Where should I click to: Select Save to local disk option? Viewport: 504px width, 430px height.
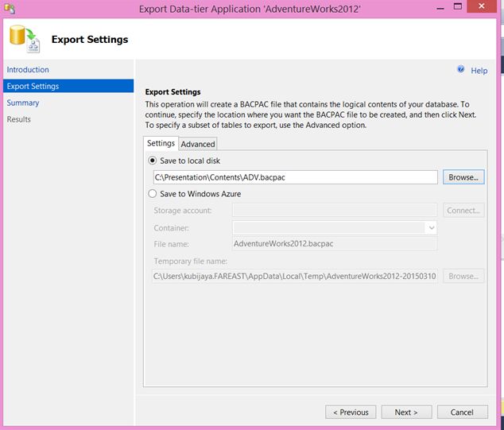point(153,161)
